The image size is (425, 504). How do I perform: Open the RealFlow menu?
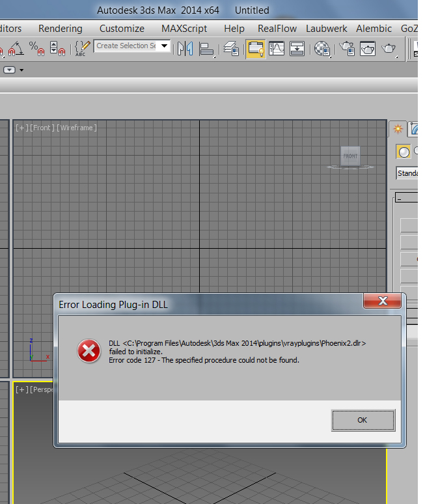(277, 29)
